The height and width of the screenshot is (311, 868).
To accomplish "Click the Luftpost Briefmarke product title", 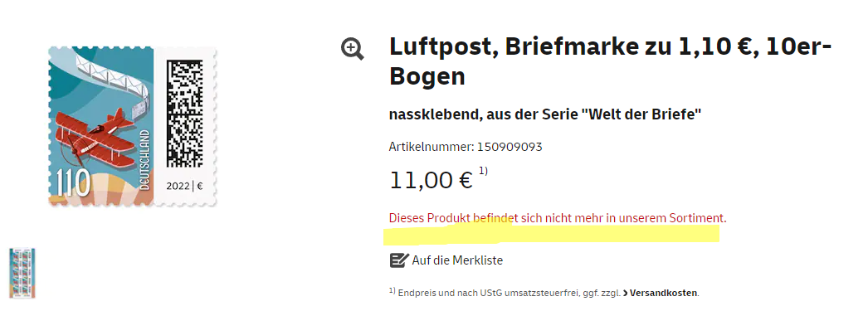I will point(611,61).
